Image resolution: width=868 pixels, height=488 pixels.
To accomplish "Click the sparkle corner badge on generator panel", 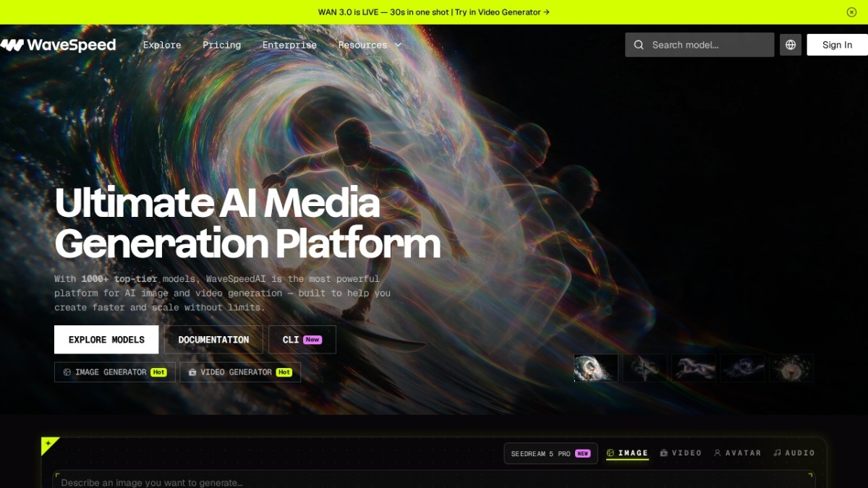I will tap(48, 444).
